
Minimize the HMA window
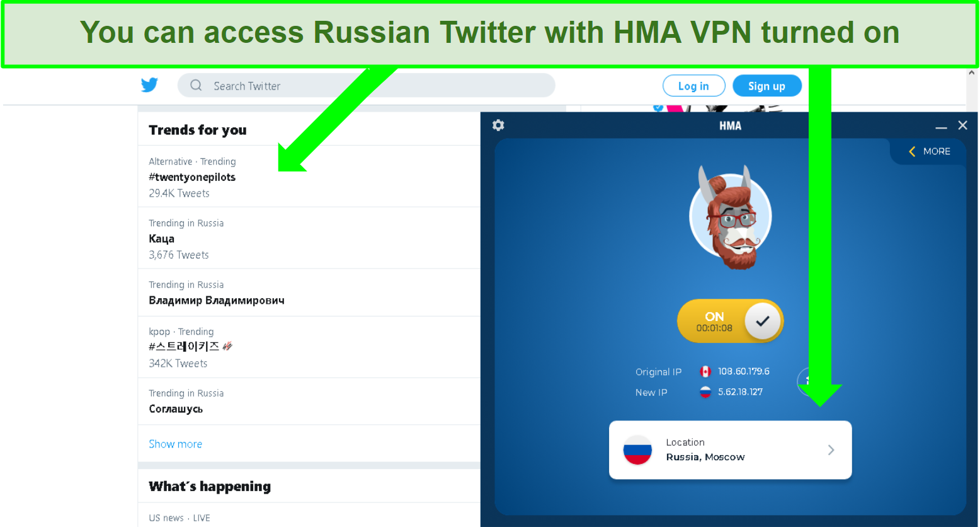click(941, 126)
